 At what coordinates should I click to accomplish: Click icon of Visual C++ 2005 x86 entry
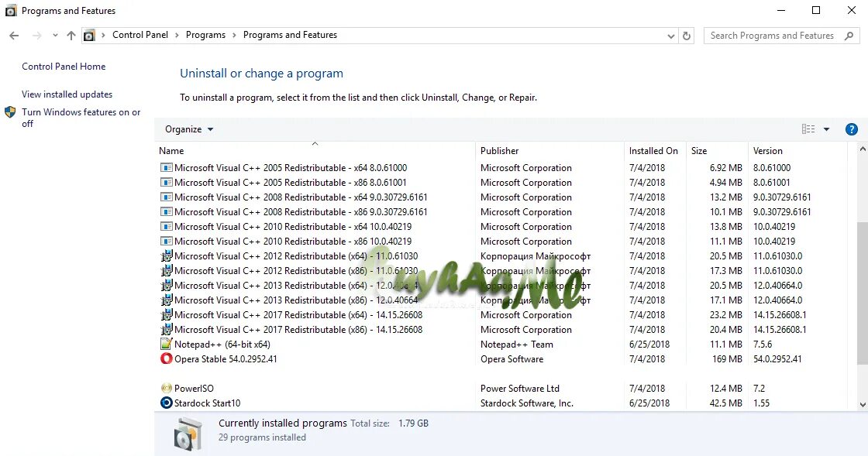[x=166, y=183]
